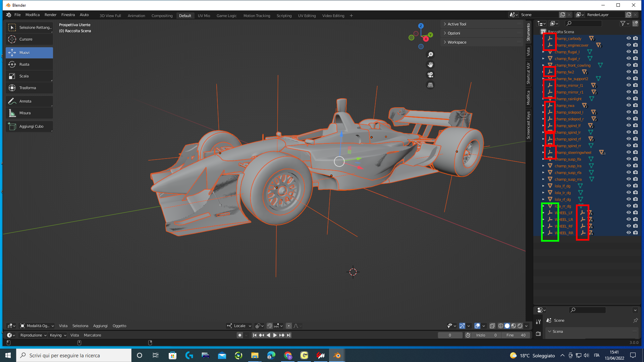Toggle visibility of champ_steeringwheel
This screenshot has width=644, height=362.
[629, 152]
